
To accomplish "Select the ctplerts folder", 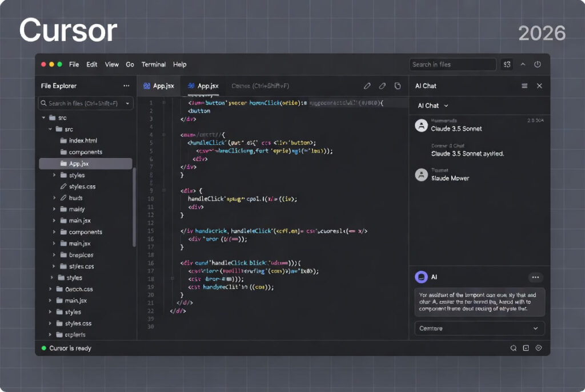I will (x=75, y=334).
